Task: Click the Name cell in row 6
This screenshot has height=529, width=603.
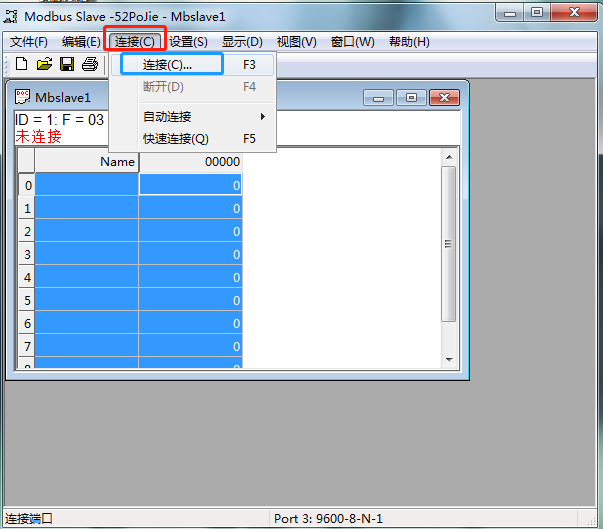Action: click(87, 324)
